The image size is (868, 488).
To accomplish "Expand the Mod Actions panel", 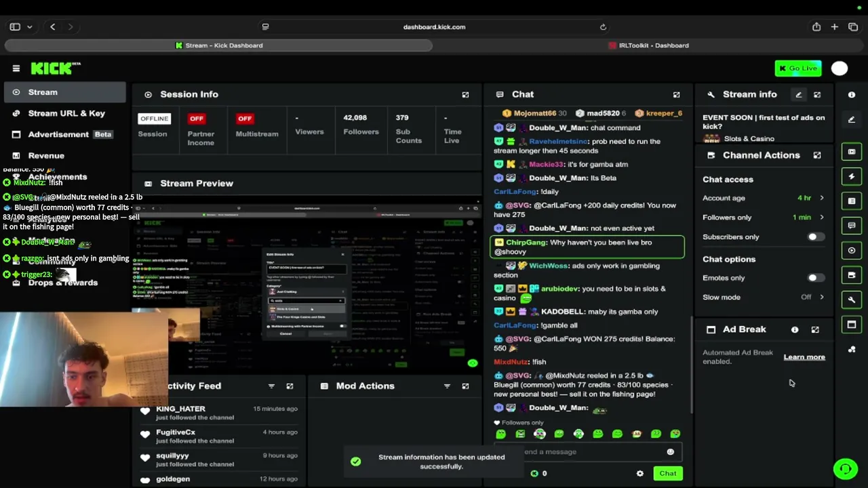I will 465,386.
